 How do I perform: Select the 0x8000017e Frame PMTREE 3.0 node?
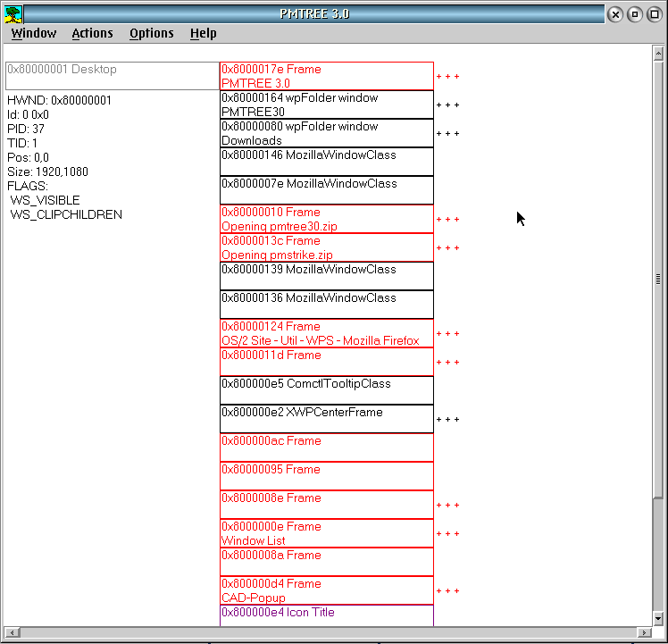pyautogui.click(x=327, y=76)
